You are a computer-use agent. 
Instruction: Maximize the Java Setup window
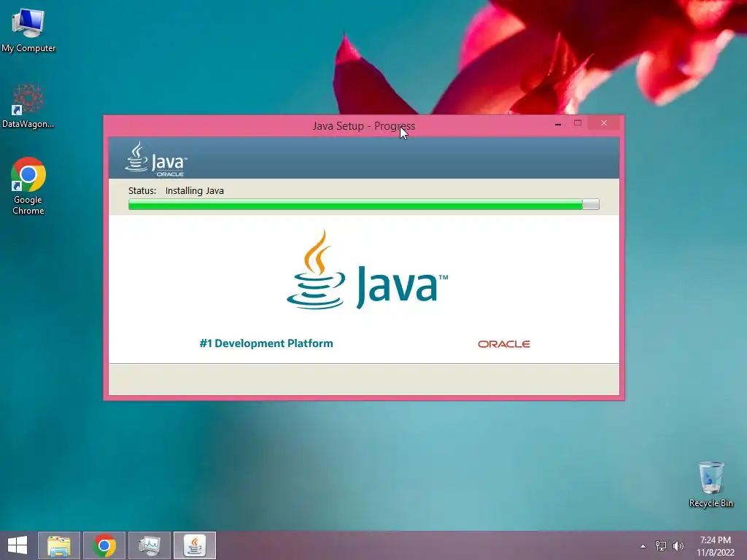[578, 123]
